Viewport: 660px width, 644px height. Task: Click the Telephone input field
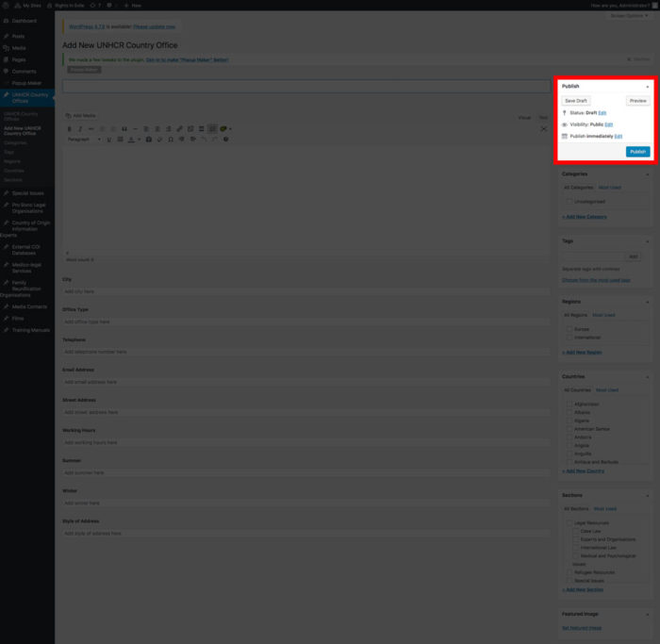(x=306, y=352)
